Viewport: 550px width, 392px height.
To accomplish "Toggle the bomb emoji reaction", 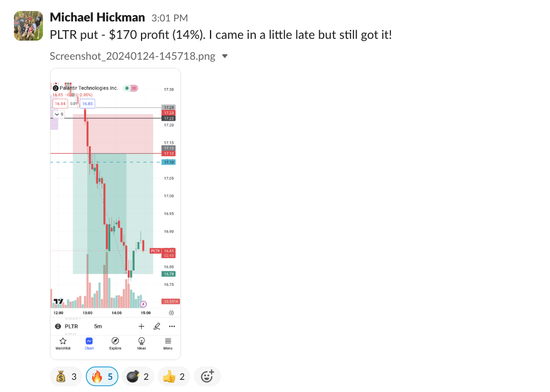I will pos(138,377).
